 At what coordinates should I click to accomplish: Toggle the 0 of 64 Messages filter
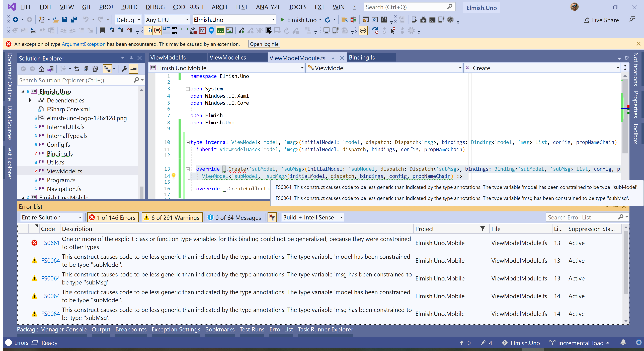point(234,217)
